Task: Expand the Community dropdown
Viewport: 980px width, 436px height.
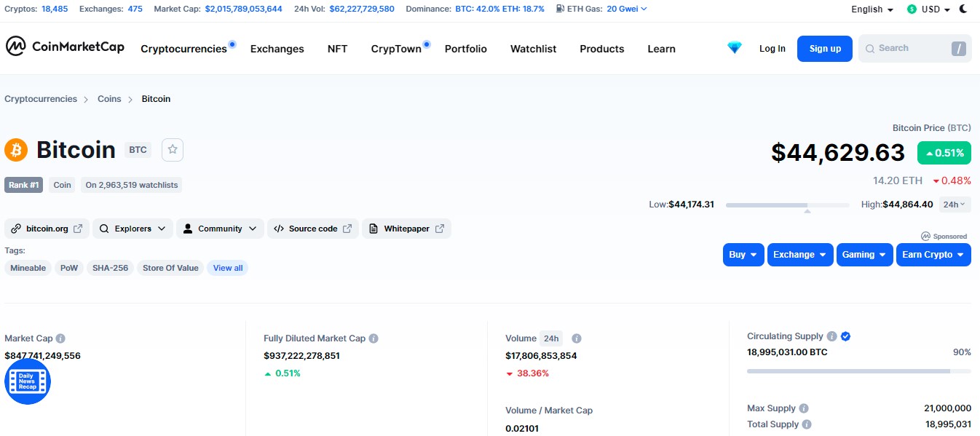Action: pyautogui.click(x=220, y=229)
